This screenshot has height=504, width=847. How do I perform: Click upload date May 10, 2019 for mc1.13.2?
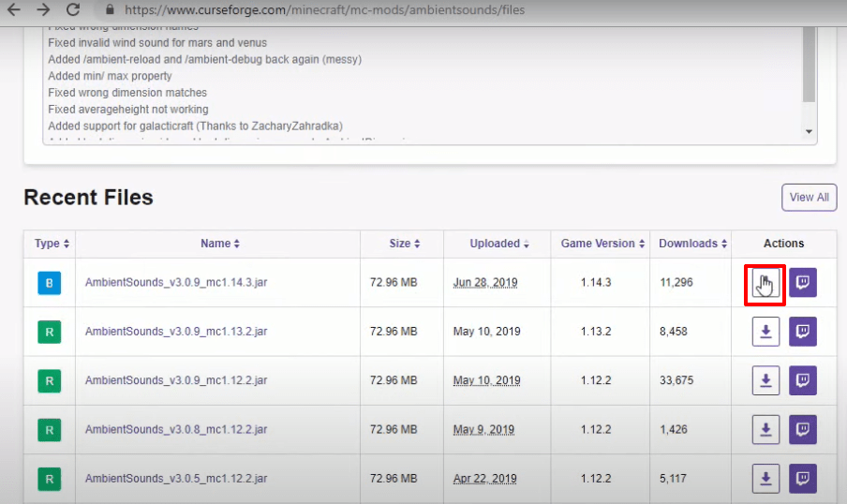(x=486, y=332)
